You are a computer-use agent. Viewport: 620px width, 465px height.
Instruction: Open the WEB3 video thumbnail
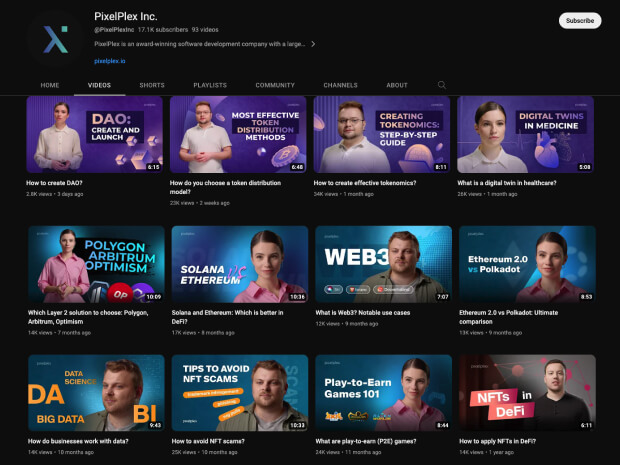click(384, 264)
